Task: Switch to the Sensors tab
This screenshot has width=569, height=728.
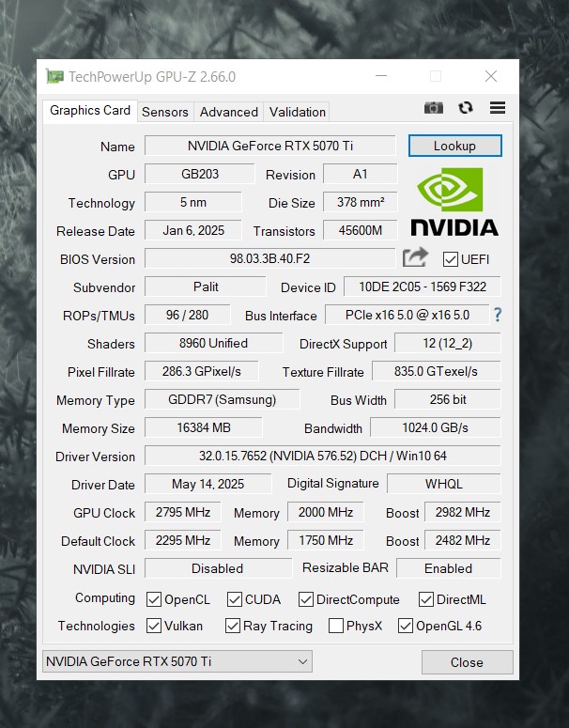Action: 165,112
